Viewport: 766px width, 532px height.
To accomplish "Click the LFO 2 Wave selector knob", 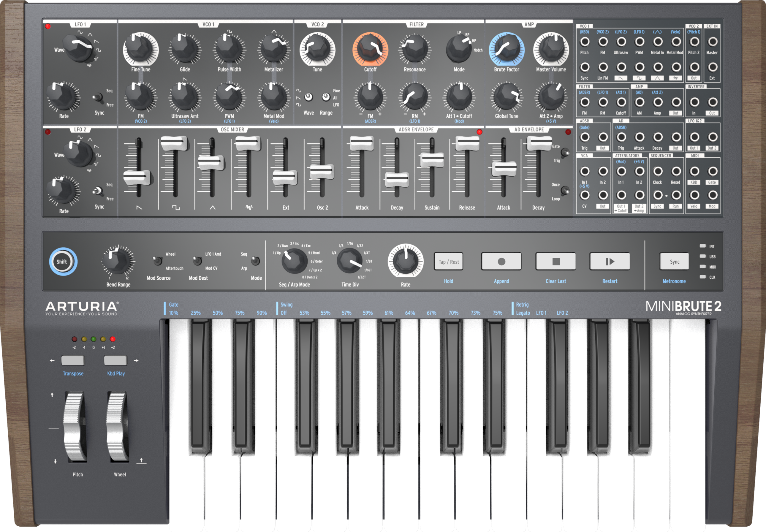I will 79,154.
